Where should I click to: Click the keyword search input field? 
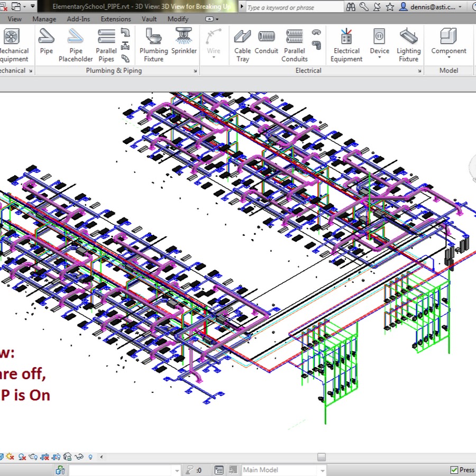[x=288, y=7]
